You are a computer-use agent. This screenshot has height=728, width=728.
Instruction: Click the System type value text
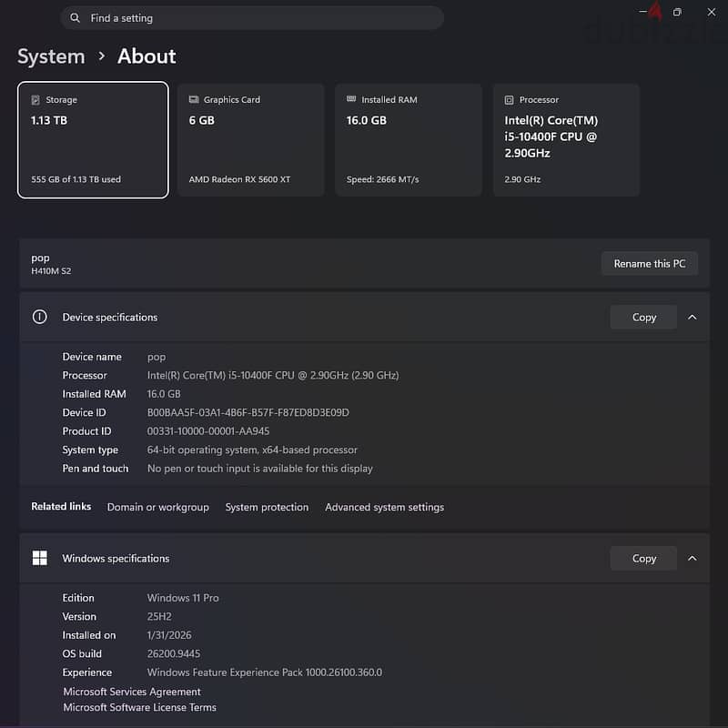point(252,450)
